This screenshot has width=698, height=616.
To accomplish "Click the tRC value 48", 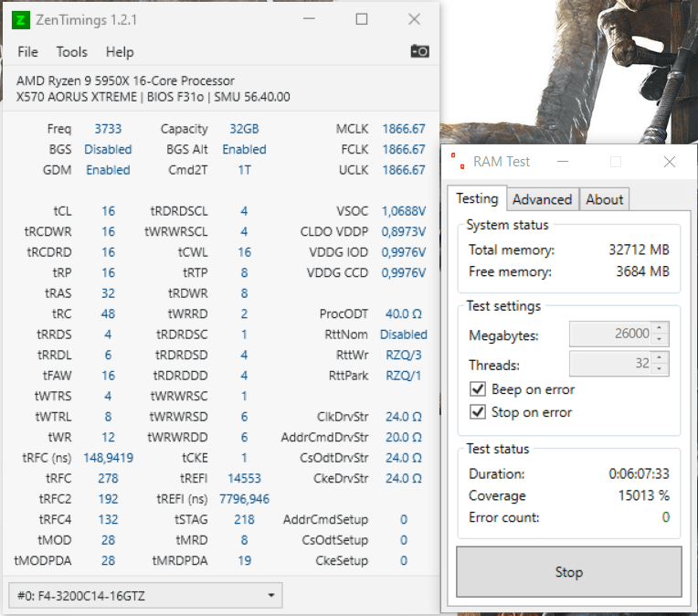I will 108,314.
